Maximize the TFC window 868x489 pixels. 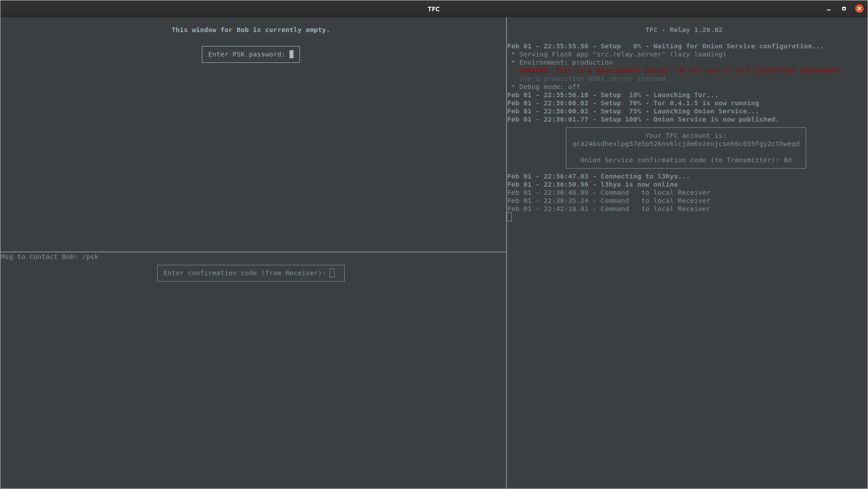pyautogui.click(x=844, y=9)
